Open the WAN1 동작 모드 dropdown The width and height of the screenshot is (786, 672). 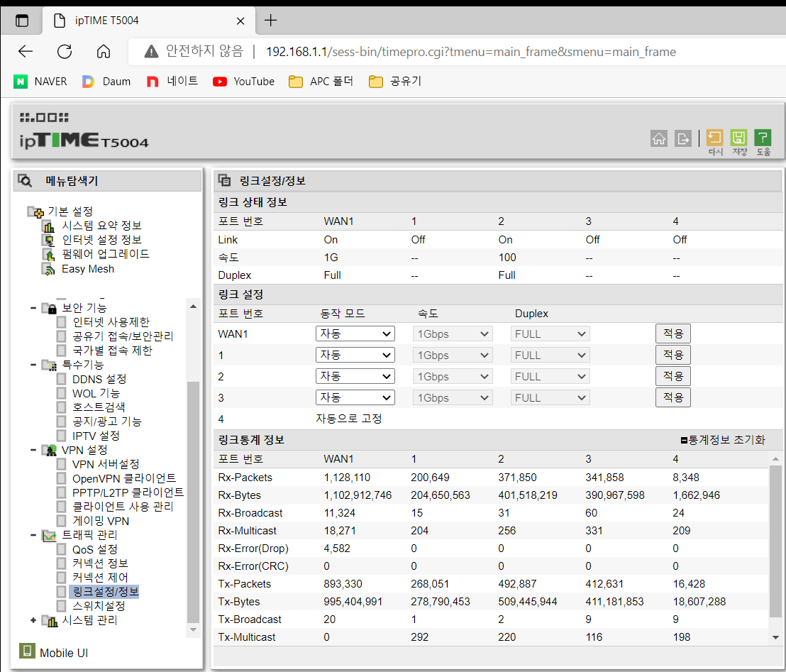coord(355,334)
